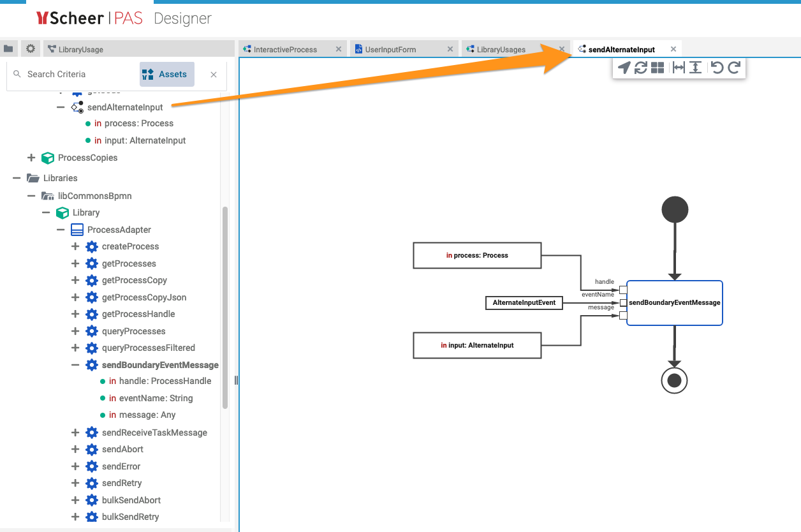Close the sendAlternateInput tab

[673, 49]
